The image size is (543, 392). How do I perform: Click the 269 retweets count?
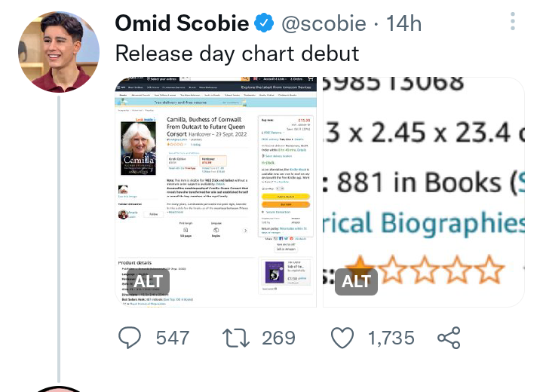tap(278, 337)
